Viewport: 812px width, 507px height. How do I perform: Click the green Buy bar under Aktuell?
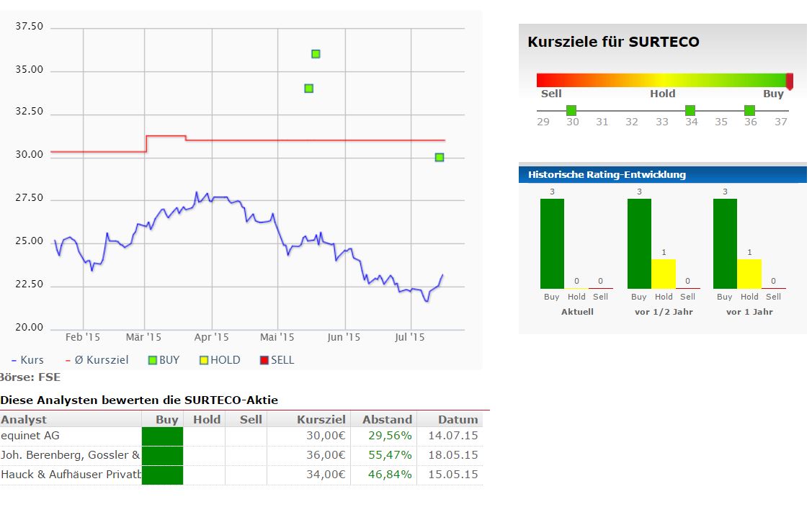552,241
